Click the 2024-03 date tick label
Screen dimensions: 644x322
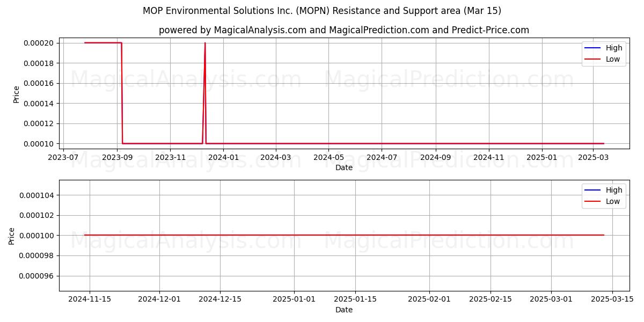pyautogui.click(x=275, y=157)
